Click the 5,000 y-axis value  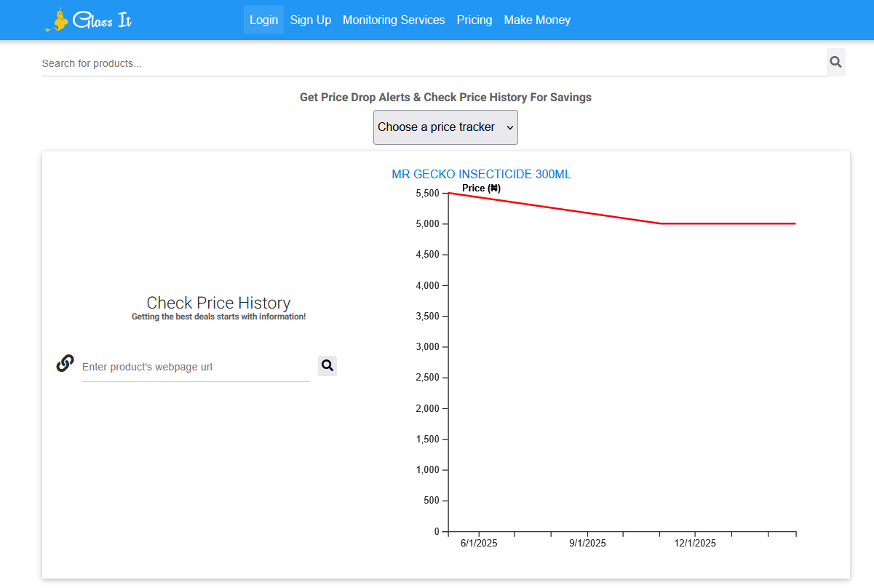coord(428,223)
